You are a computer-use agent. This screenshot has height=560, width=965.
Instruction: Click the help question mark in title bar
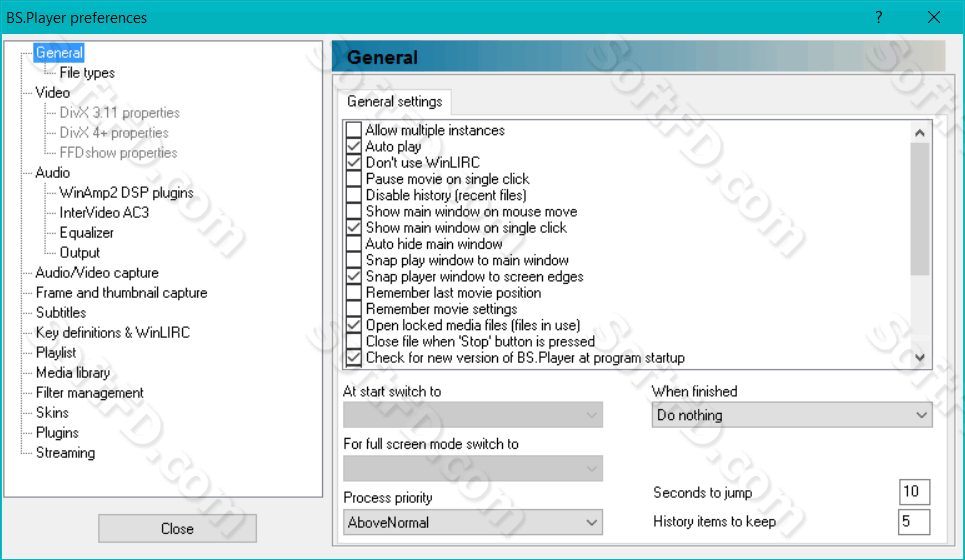[x=879, y=17]
